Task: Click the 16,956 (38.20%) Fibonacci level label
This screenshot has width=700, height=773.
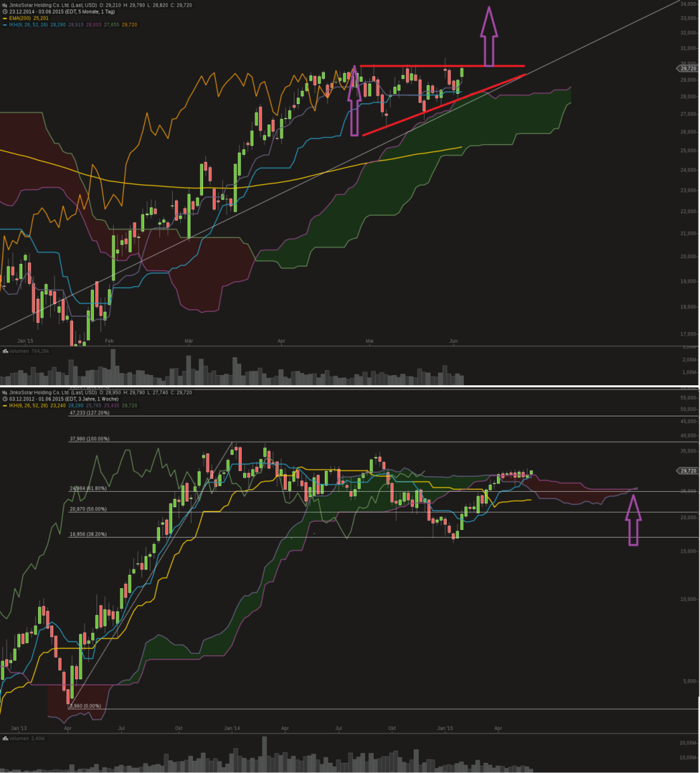Action: [88, 534]
